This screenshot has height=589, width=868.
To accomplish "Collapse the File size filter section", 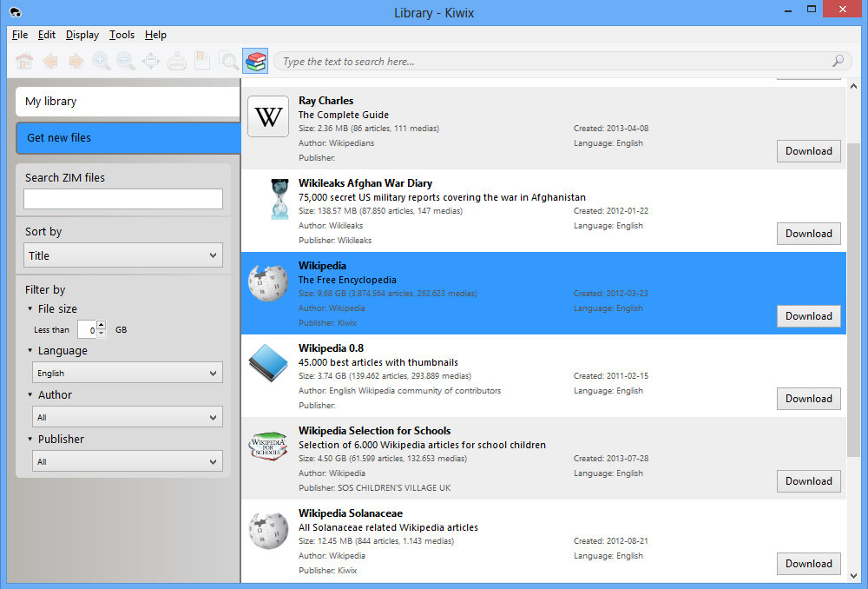I will coord(30,308).
